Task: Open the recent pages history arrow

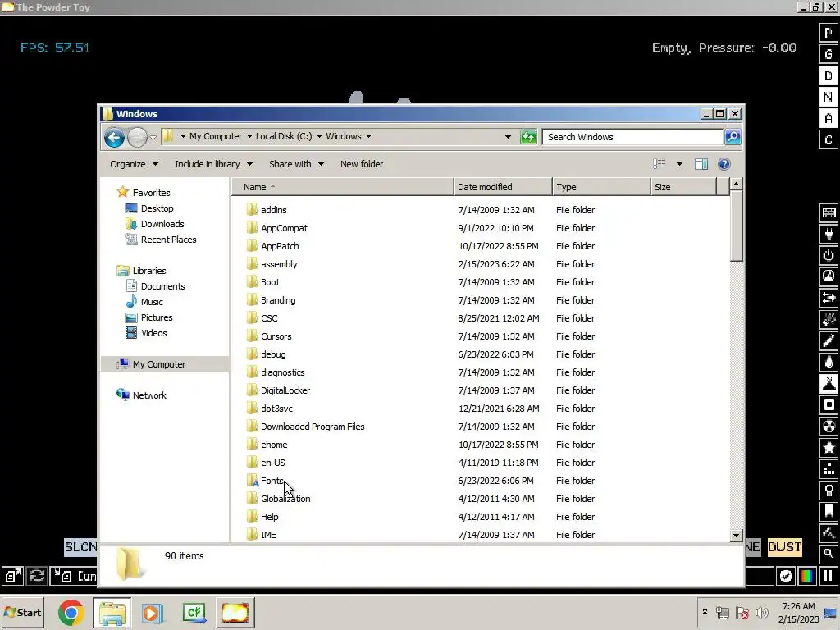Action: pyautogui.click(x=153, y=138)
